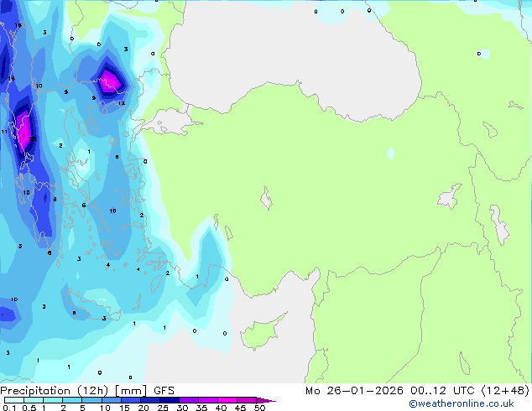The height and width of the screenshot is (411, 532).
Task: Click the legend value '40'
Action: click(221, 408)
